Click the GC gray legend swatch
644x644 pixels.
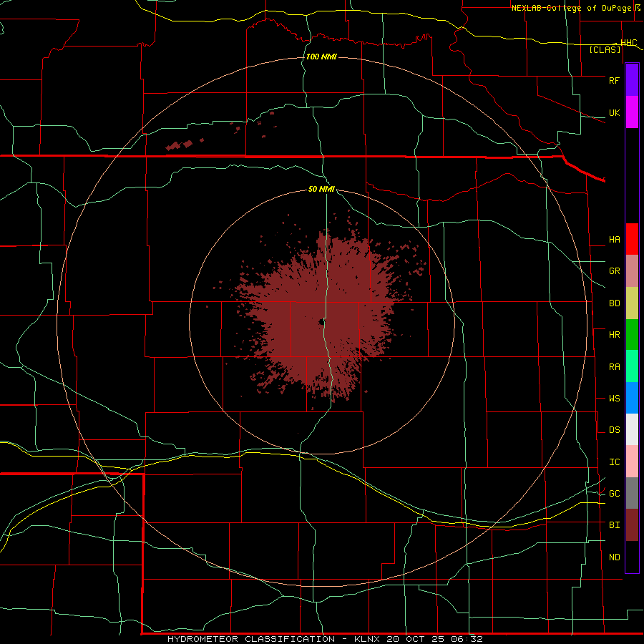click(632, 493)
